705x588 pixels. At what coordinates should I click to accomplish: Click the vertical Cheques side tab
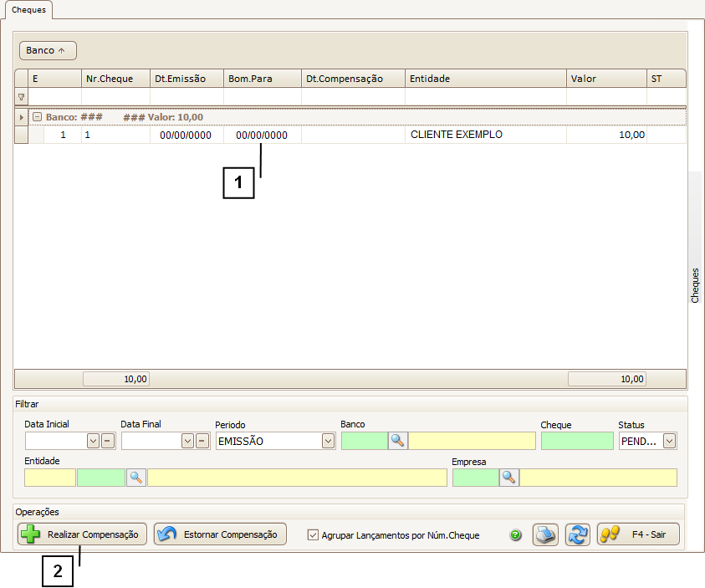click(695, 285)
